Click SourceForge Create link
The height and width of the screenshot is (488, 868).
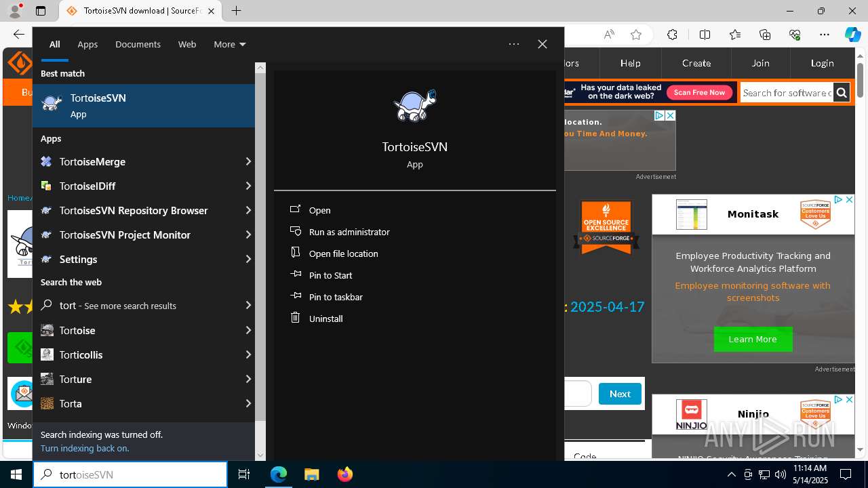696,63
